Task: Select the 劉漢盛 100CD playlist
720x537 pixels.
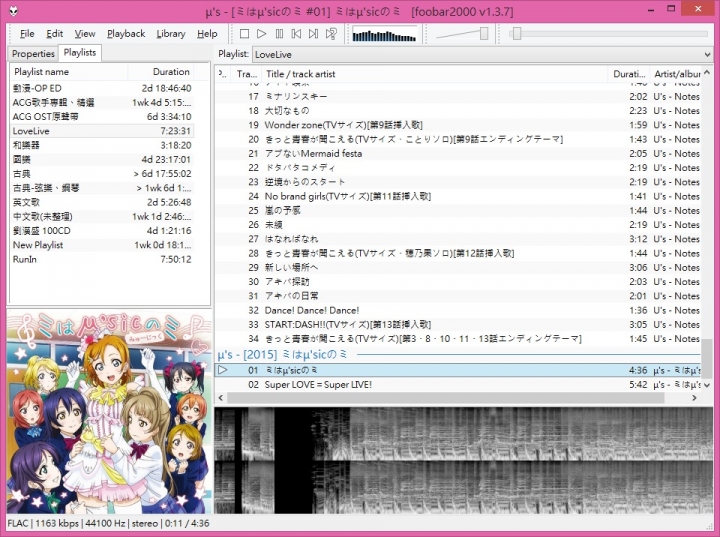Action: (x=102, y=231)
